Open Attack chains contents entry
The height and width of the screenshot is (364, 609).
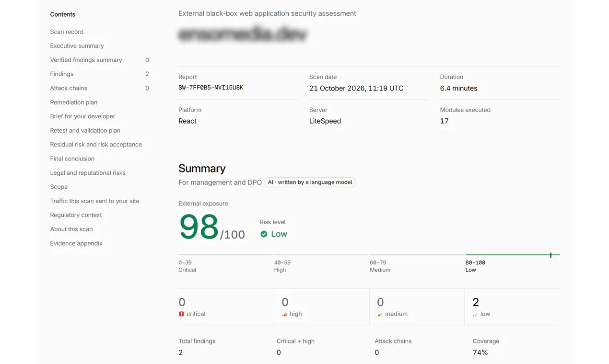coord(69,88)
